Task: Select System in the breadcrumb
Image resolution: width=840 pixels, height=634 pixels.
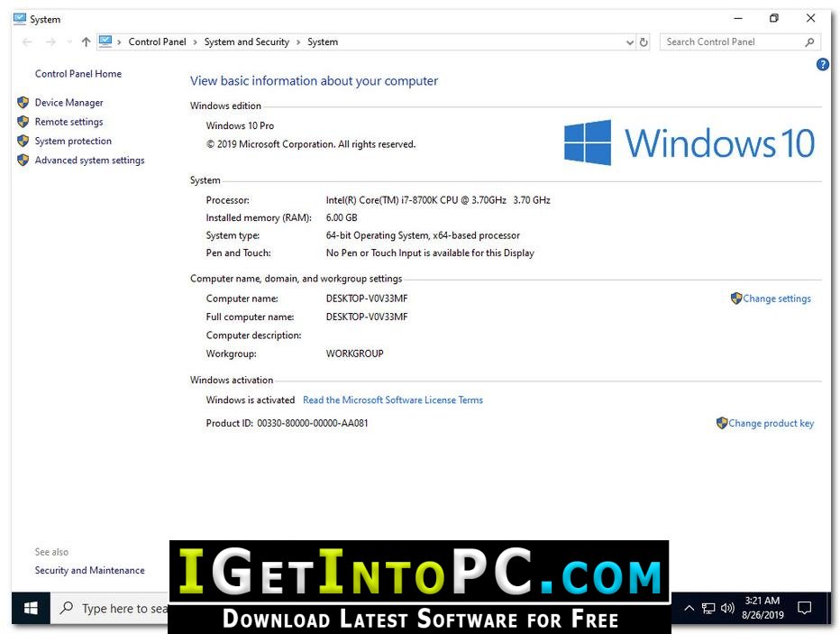Action: 323,41
